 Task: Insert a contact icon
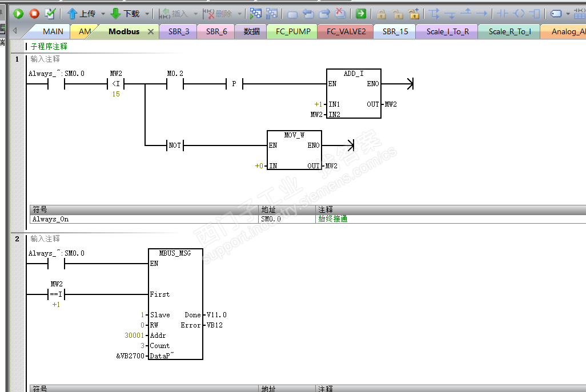pos(502,14)
